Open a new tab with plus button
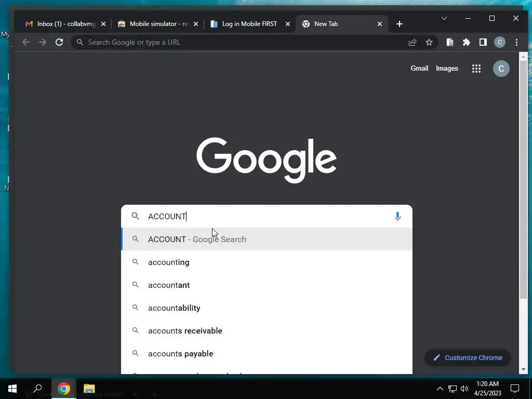This screenshot has height=399, width=532. [x=400, y=24]
